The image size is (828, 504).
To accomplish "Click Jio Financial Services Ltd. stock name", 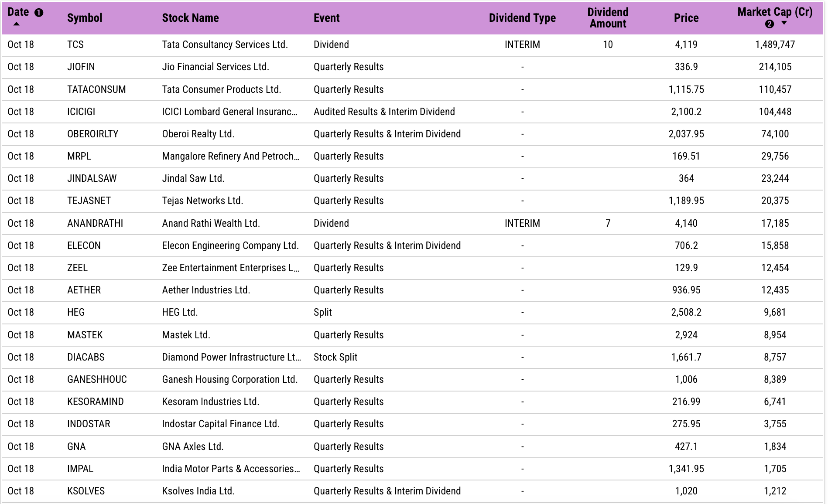I will pos(216,67).
